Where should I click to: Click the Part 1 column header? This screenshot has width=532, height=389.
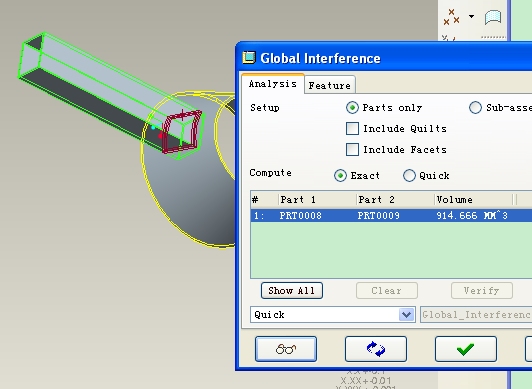[x=317, y=199]
